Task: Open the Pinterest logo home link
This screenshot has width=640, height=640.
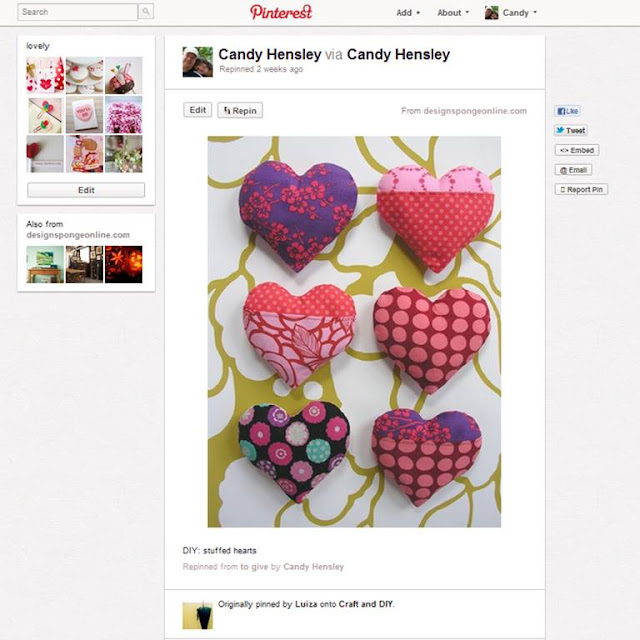Action: [x=281, y=12]
